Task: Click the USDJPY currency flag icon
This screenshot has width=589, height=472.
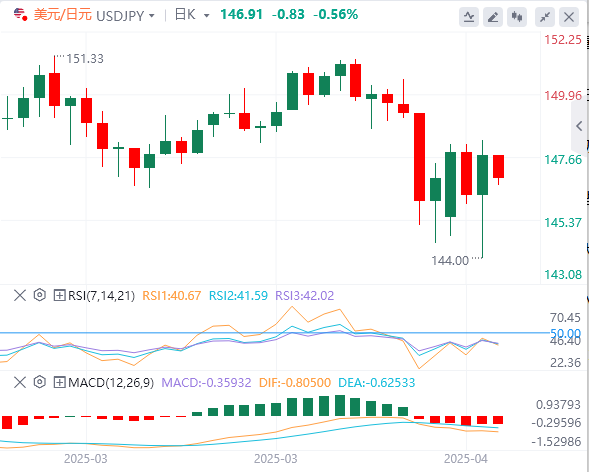Action: pyautogui.click(x=20, y=15)
